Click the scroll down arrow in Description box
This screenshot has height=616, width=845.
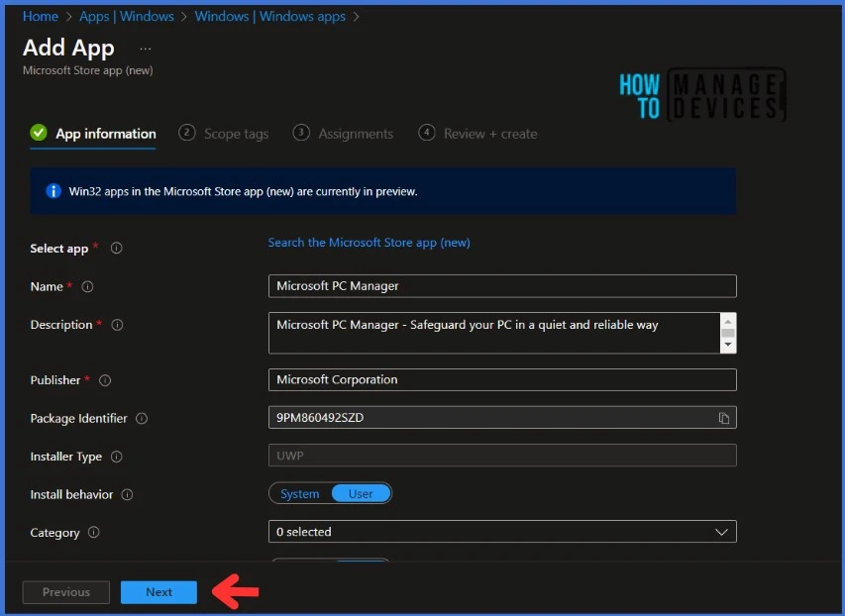point(728,345)
